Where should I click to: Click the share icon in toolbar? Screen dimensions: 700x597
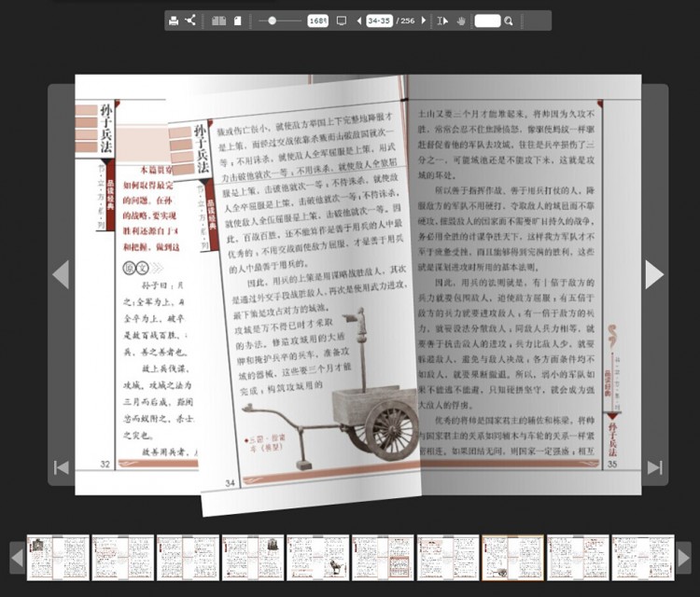point(190,21)
